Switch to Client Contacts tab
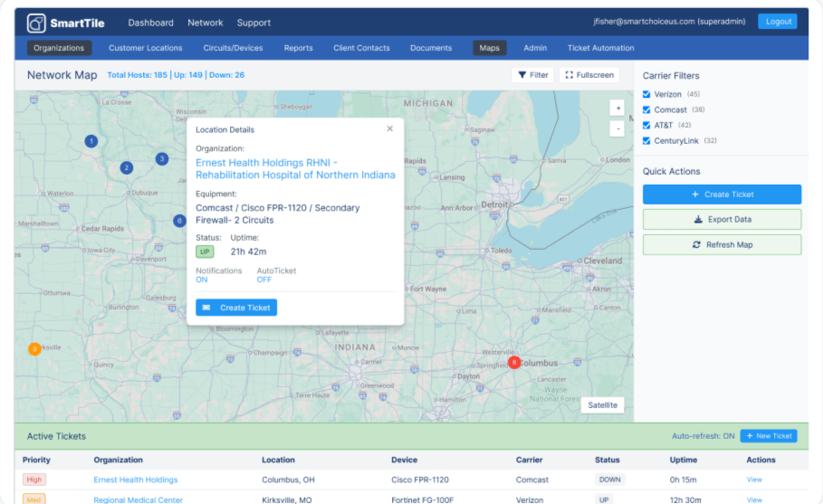Viewport: 823px width, 504px height. pyautogui.click(x=361, y=48)
